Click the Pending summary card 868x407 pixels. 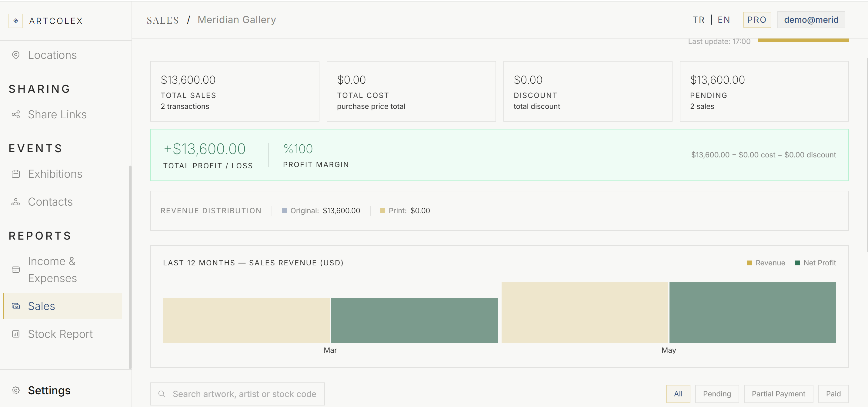pyautogui.click(x=764, y=91)
